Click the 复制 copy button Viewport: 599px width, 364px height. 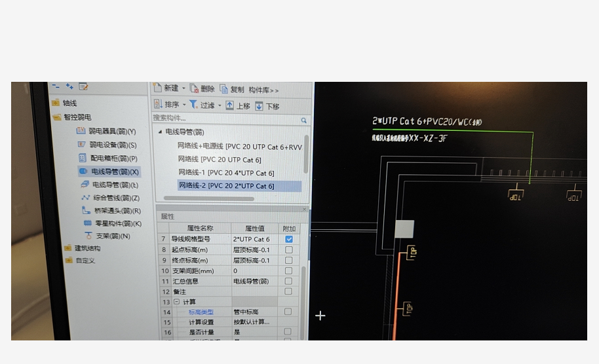click(232, 89)
